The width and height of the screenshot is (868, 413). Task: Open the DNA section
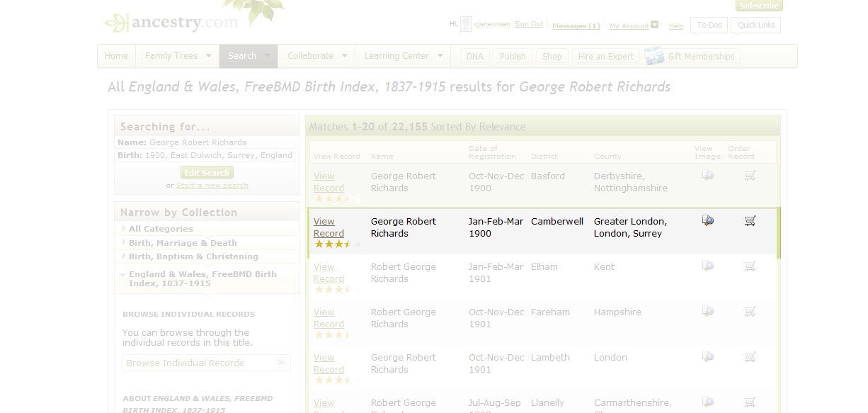click(x=475, y=57)
